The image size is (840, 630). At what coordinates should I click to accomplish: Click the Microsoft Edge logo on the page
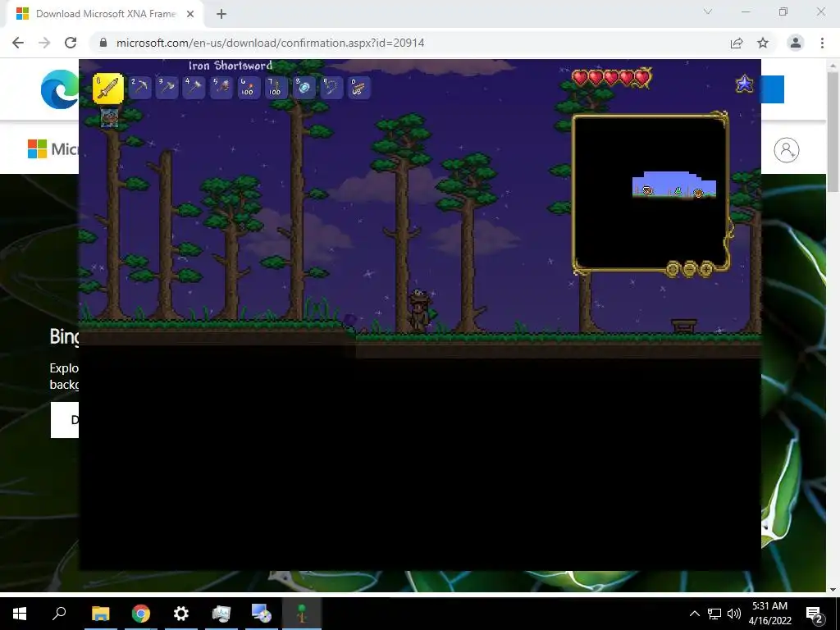click(x=59, y=89)
